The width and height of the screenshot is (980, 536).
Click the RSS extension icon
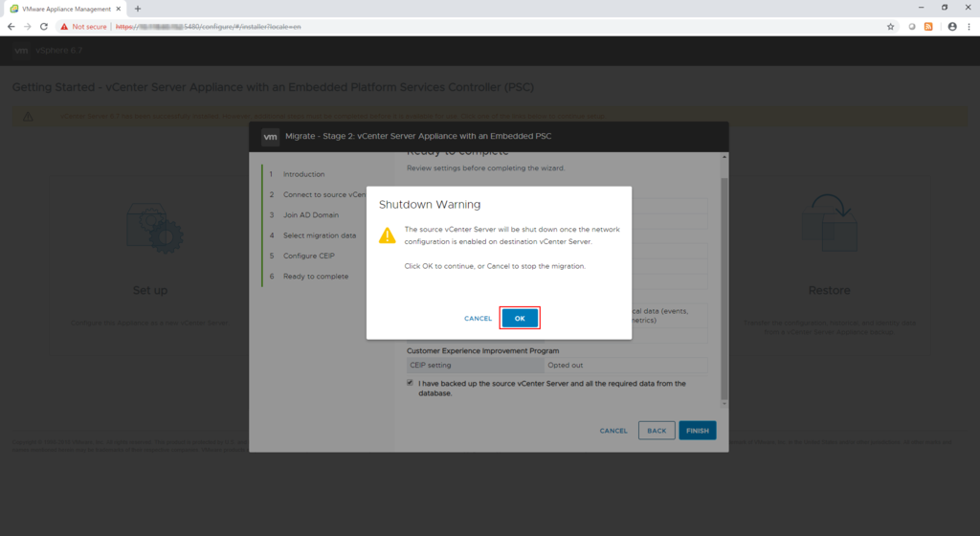click(928, 27)
